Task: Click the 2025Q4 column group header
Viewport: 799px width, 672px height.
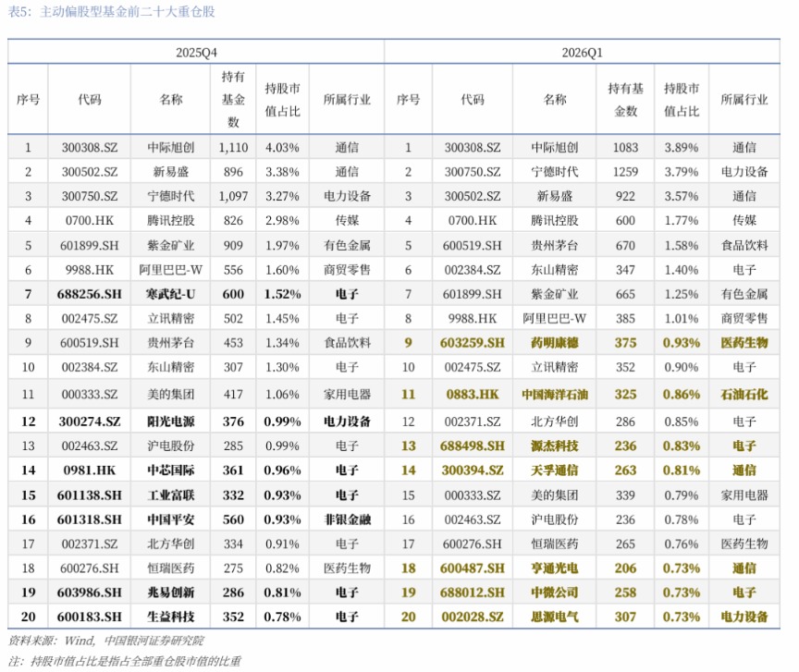Action: (197, 53)
